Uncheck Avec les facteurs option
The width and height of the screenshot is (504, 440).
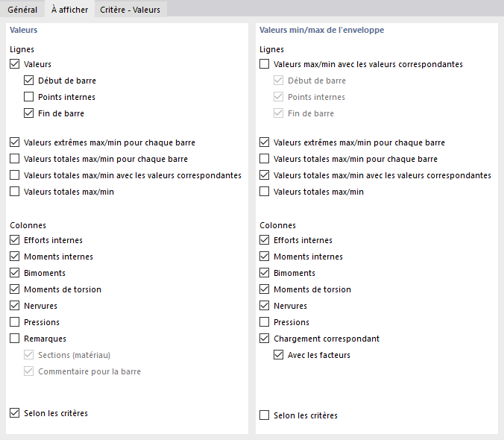[x=279, y=355]
